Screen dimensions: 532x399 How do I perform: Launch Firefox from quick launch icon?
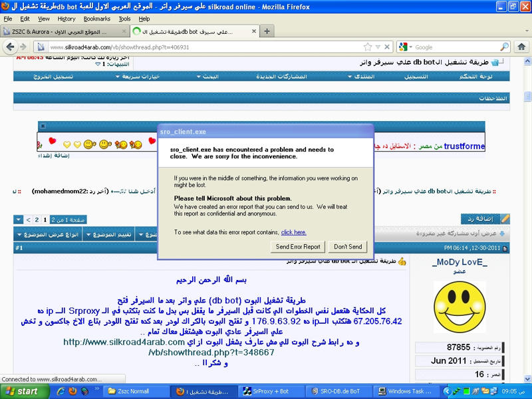click(x=72, y=392)
